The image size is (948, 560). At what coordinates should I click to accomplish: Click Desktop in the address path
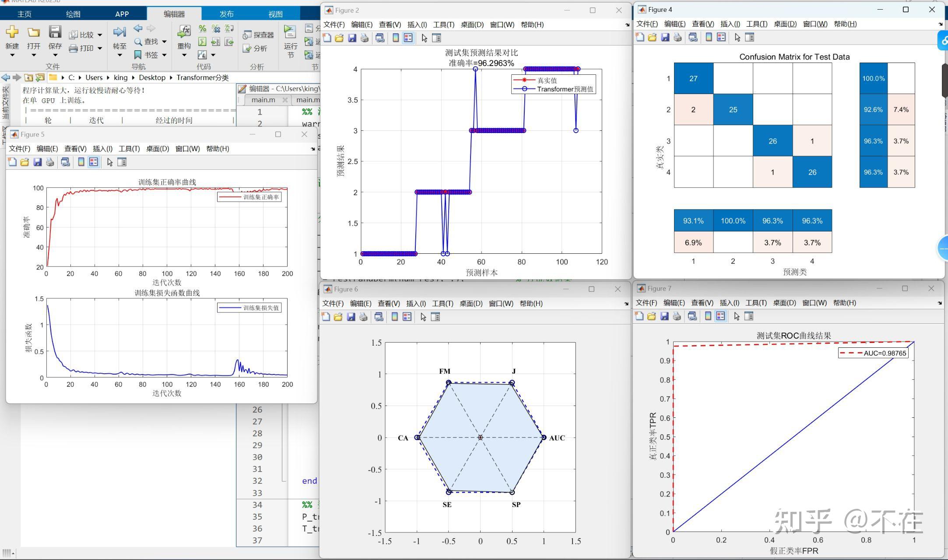pos(152,77)
